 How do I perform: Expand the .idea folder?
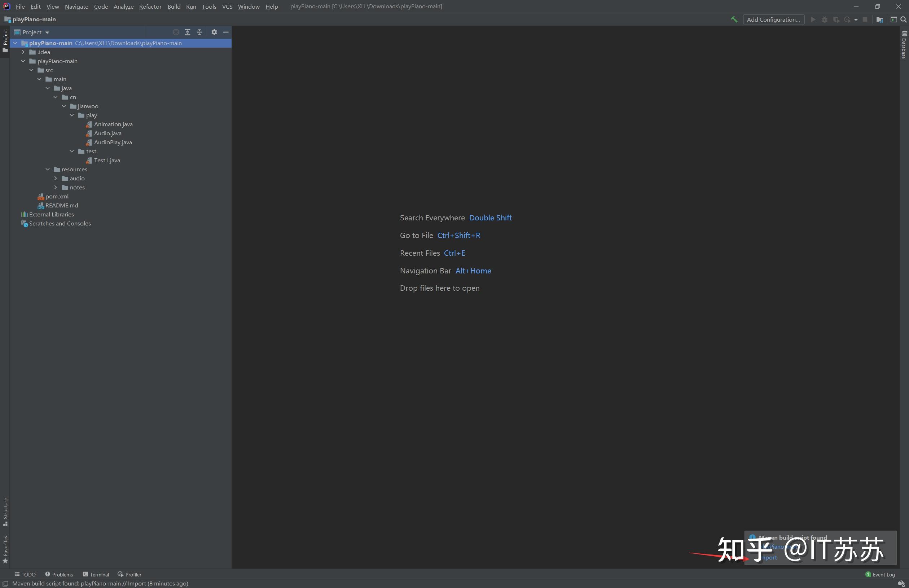point(23,52)
